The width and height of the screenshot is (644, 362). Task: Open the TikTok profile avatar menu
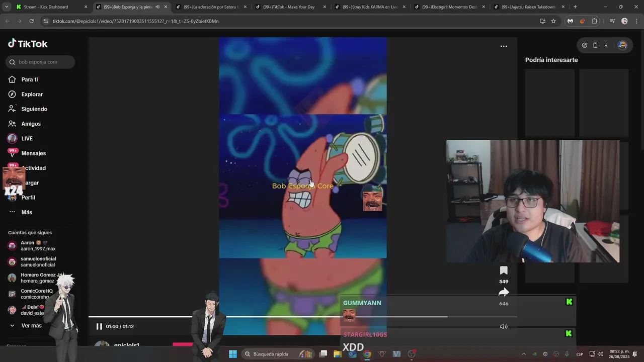pos(622,45)
